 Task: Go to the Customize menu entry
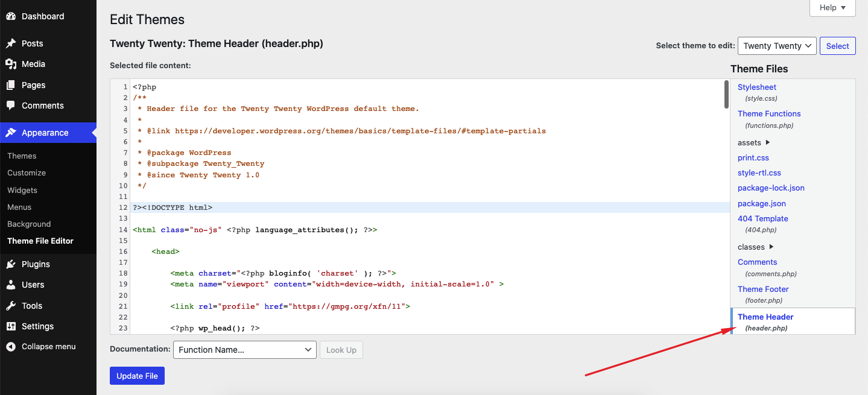[26, 172]
